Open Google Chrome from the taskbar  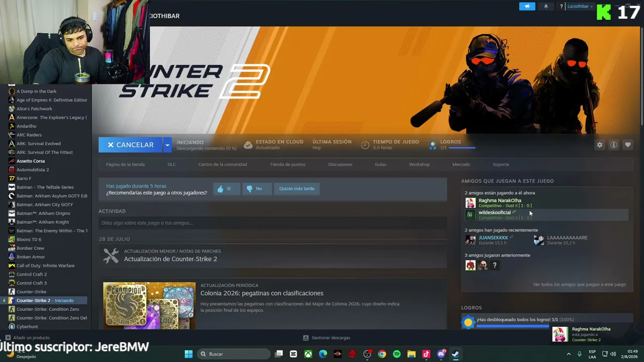382,354
